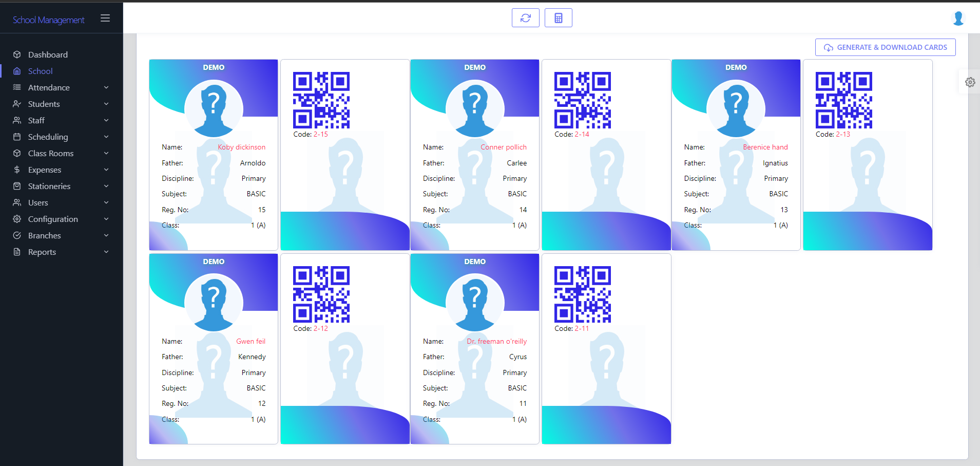The image size is (980, 466).
Task: Click the QR code for Code 2-15
Action: click(321, 100)
